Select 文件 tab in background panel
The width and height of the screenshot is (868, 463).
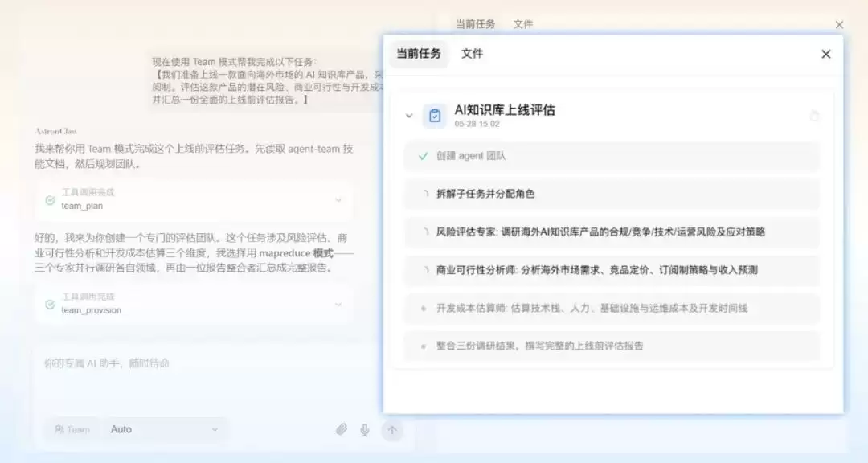[x=523, y=24]
